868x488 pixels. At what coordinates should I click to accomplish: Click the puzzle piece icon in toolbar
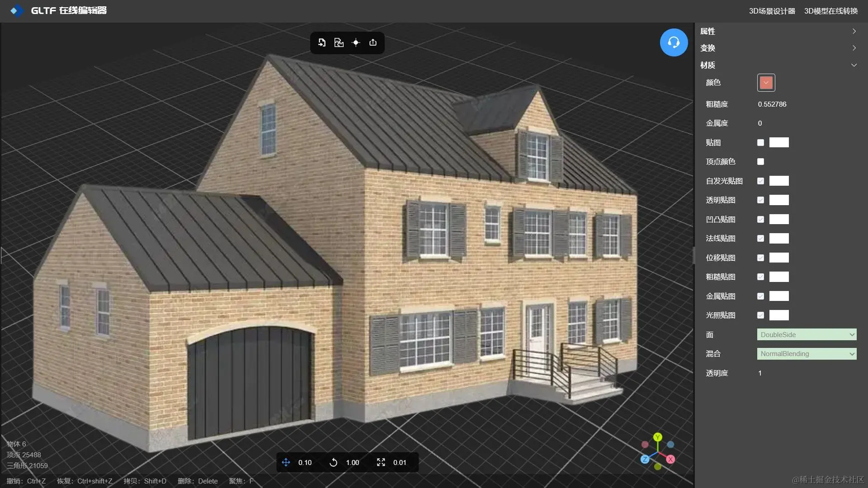point(339,42)
